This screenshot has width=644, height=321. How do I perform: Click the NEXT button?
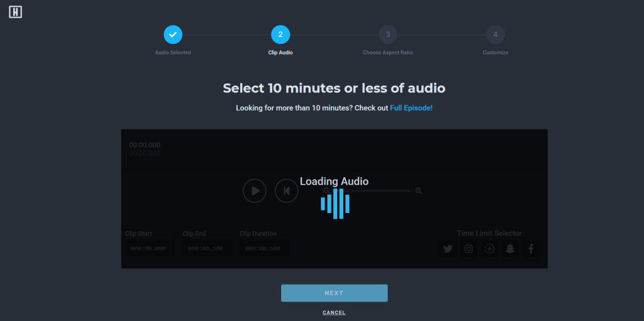click(334, 293)
